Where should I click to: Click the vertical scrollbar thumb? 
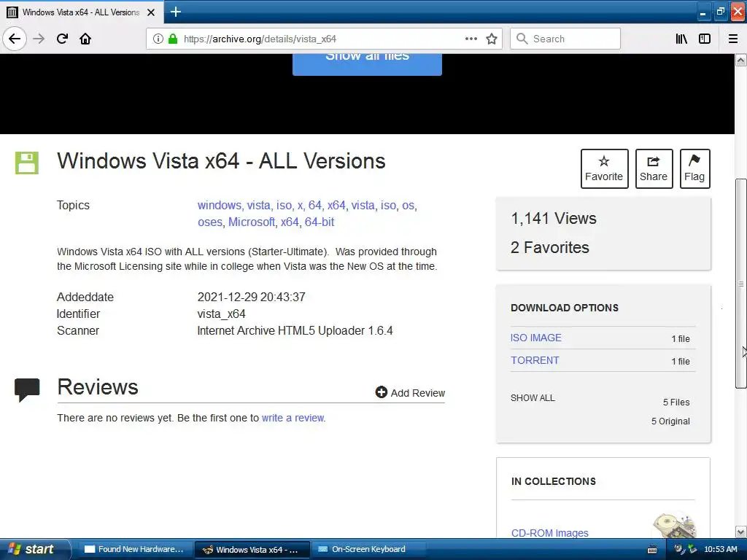740,284
